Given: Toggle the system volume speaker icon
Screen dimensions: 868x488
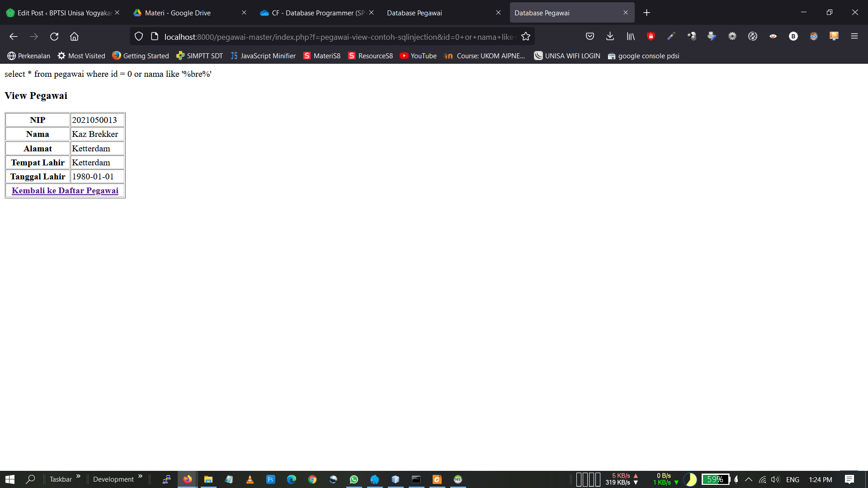Looking at the screenshot, I should pos(775,479).
